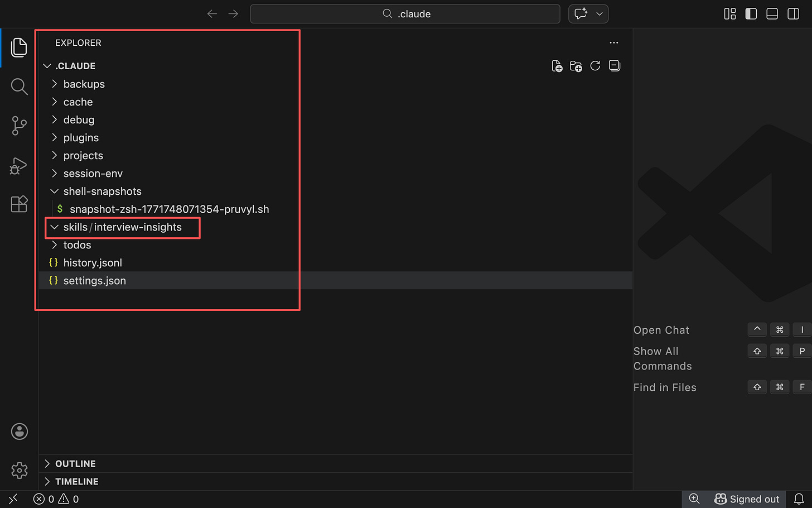The image size is (812, 508).
Task: Open the notifications bell
Action: tap(799, 499)
